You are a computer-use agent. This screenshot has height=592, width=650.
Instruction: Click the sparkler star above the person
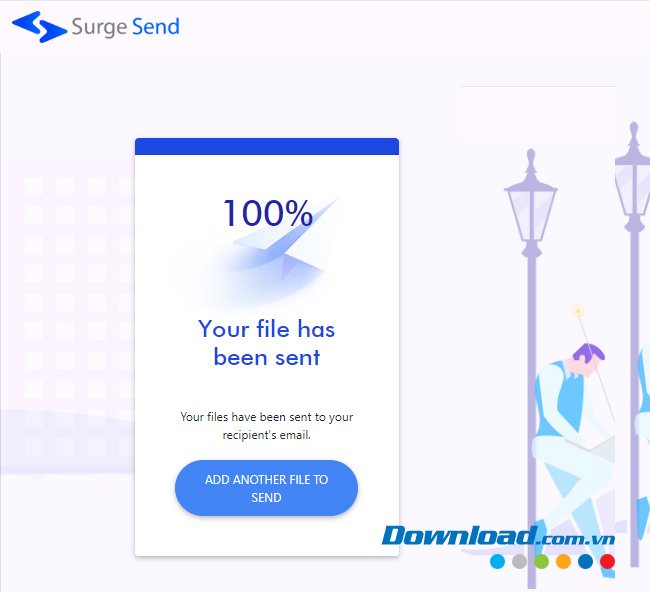coord(578,310)
